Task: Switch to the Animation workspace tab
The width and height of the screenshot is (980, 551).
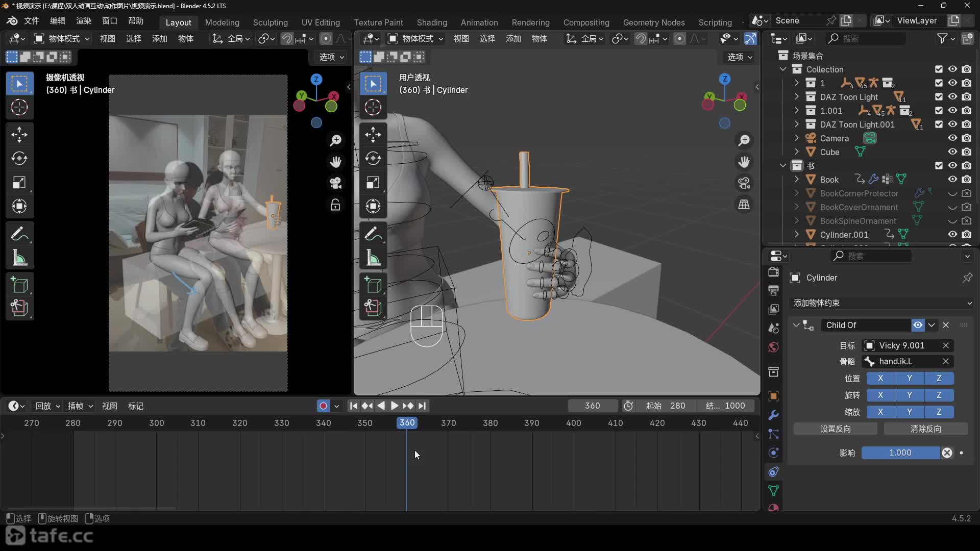Action: click(479, 22)
